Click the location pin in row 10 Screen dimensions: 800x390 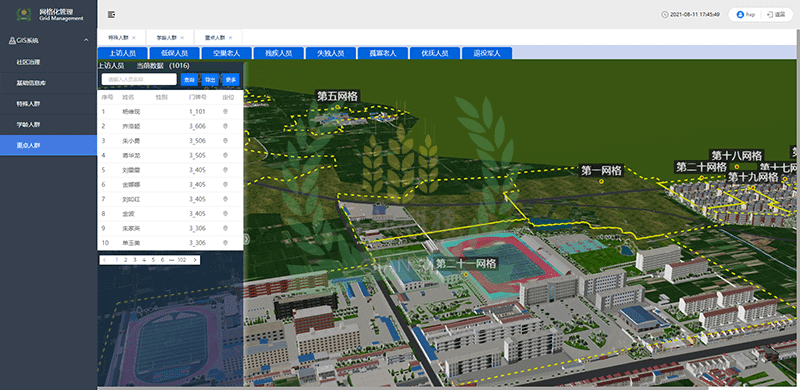(x=225, y=243)
